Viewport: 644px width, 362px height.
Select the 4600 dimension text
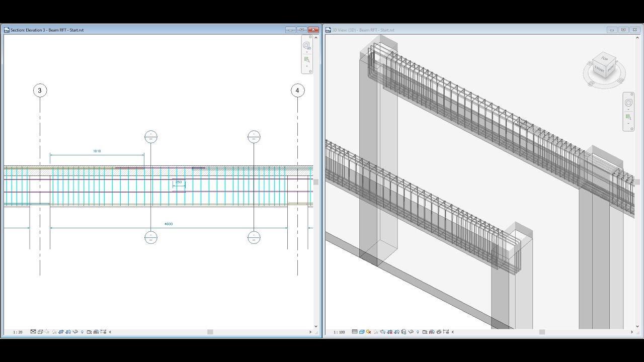(169, 224)
